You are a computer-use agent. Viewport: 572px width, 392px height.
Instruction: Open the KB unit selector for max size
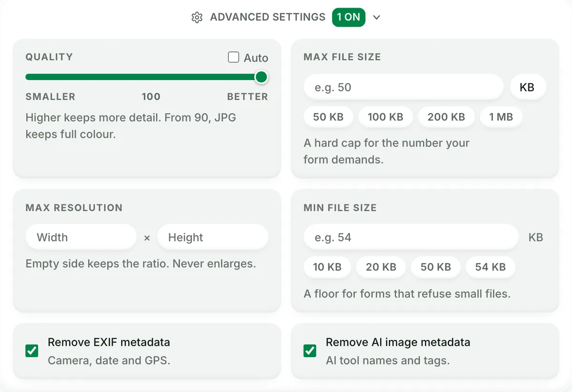(x=527, y=87)
